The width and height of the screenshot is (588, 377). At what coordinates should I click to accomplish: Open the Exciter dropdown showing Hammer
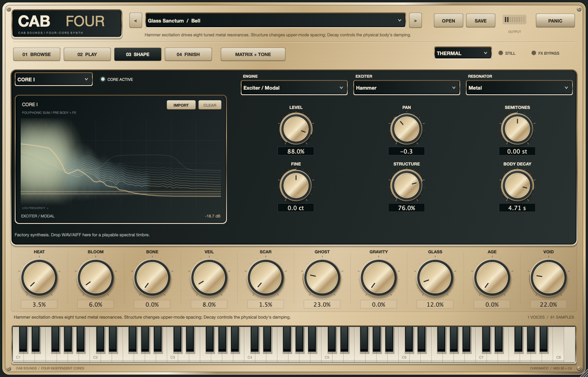click(407, 88)
